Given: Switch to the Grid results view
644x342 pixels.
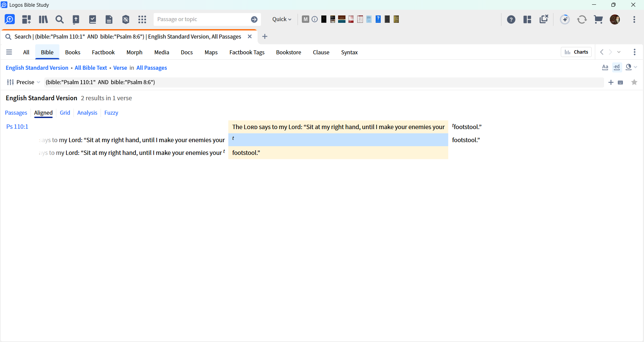Looking at the screenshot, I should [65, 113].
